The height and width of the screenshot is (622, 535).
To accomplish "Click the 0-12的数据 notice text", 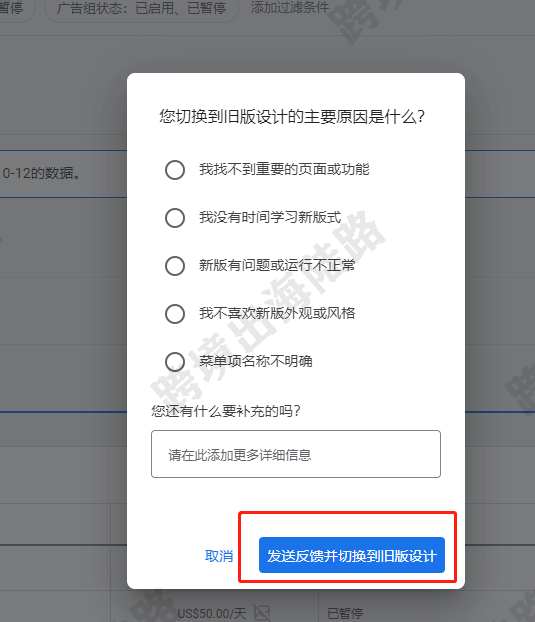I will point(42,173).
